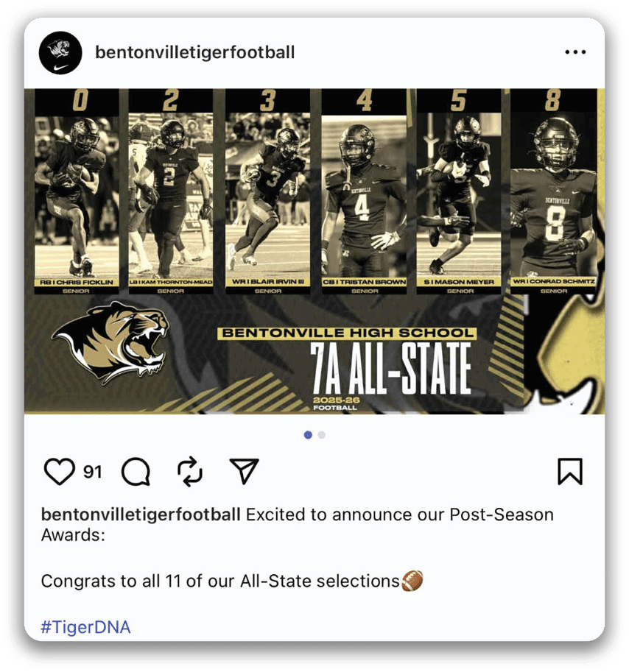Viewport: 629px width, 672px height.
Task: Click the 91 likes count
Action: coord(93,472)
